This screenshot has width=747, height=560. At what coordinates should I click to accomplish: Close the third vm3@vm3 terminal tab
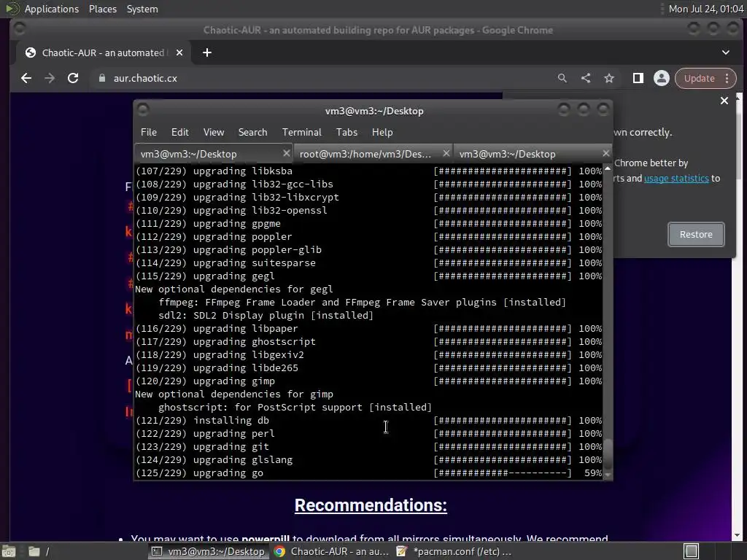[x=605, y=153]
